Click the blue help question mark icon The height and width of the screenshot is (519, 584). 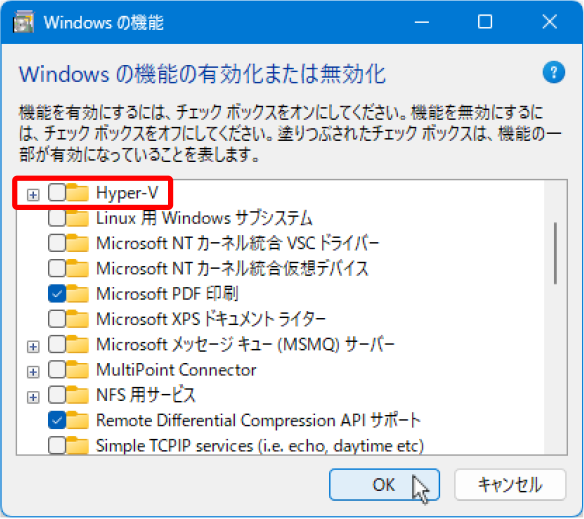click(553, 72)
